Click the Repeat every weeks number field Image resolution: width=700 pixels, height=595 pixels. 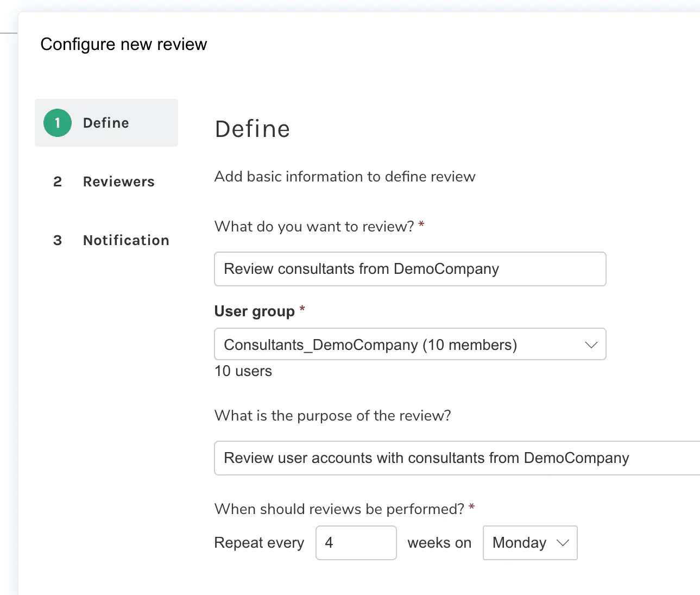356,543
